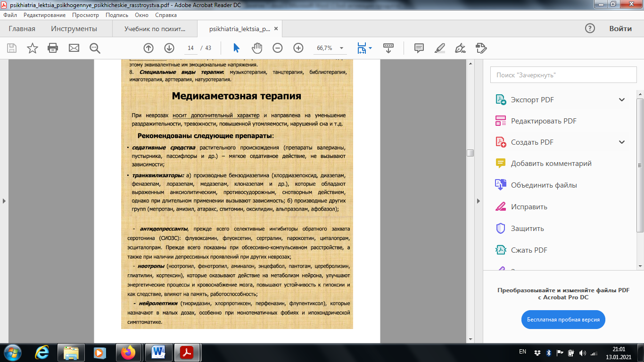Click the Save file icon in toolbar

(12, 48)
